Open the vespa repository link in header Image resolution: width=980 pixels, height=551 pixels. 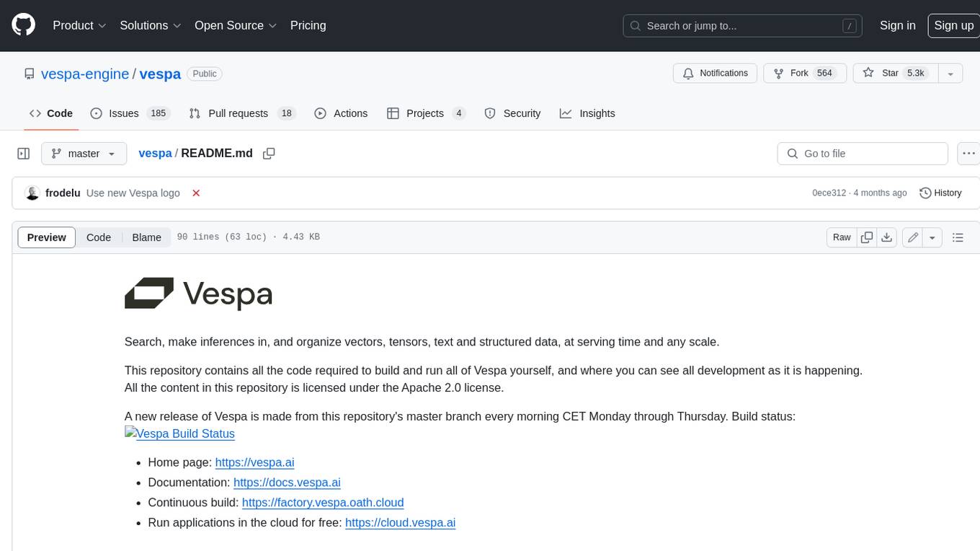[x=160, y=74]
